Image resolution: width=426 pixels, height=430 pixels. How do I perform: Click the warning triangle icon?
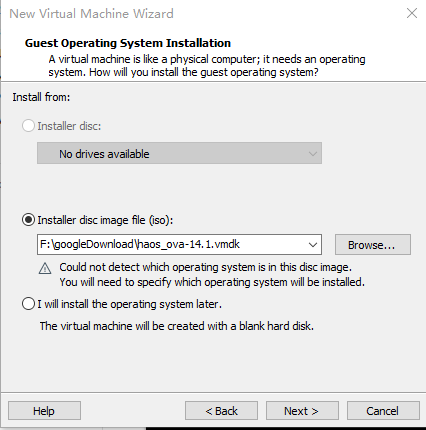[45, 268]
